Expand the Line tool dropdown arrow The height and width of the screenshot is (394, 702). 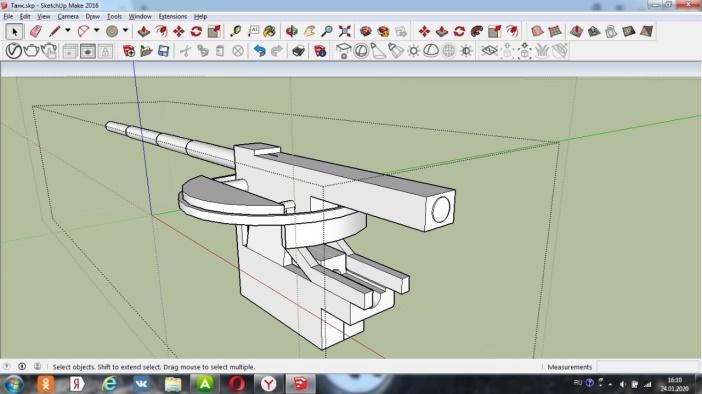[68, 30]
